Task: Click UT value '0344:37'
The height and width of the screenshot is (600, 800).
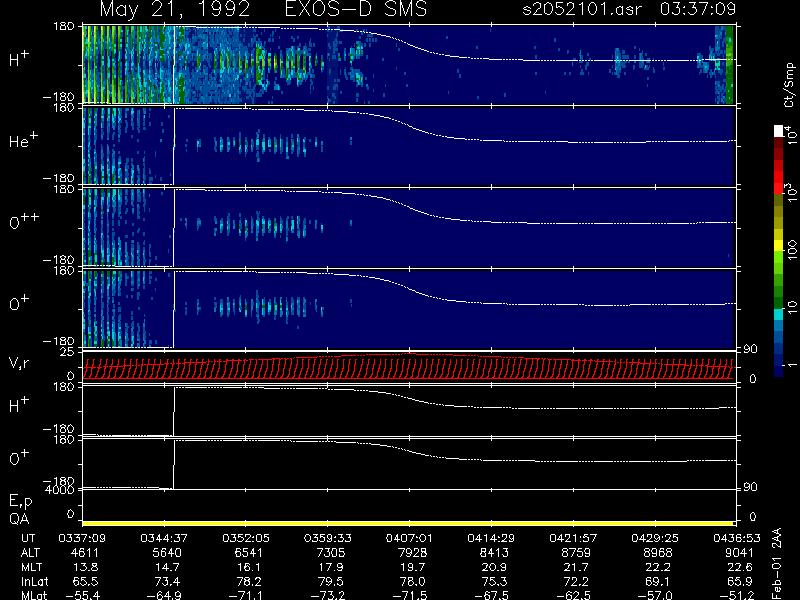Action: pyautogui.click(x=164, y=538)
